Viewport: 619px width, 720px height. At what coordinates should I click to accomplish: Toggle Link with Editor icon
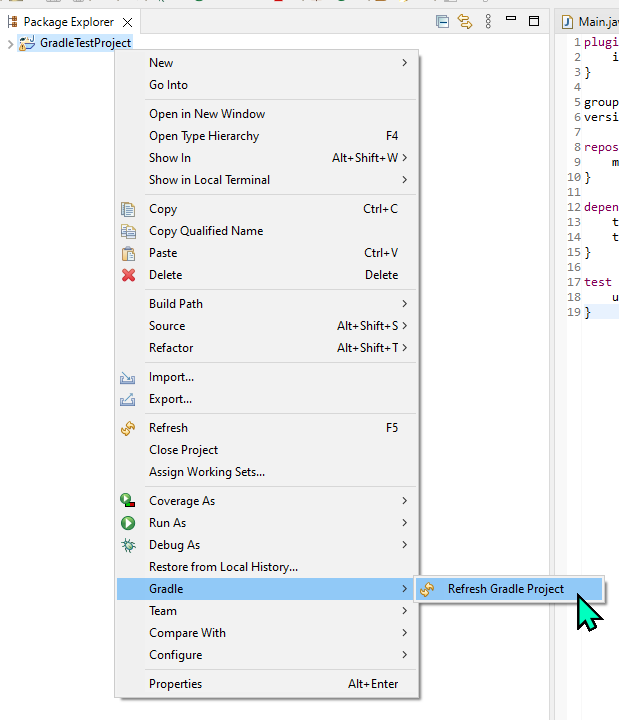(x=465, y=22)
